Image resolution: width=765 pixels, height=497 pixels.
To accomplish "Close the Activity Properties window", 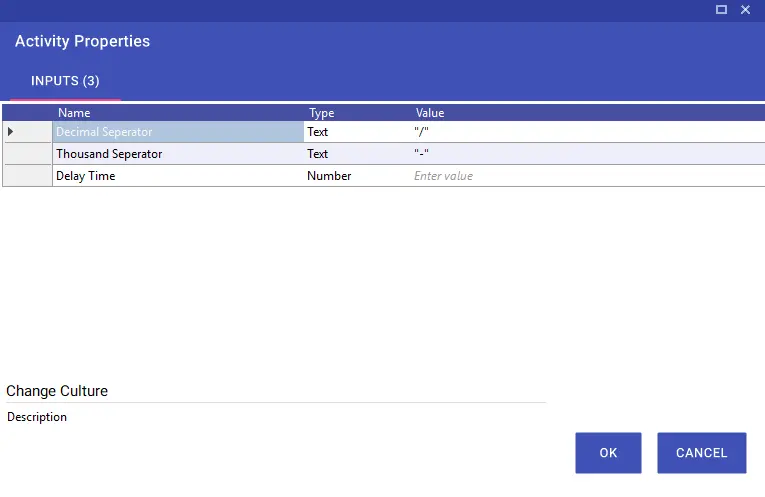I will pyautogui.click(x=745, y=9).
